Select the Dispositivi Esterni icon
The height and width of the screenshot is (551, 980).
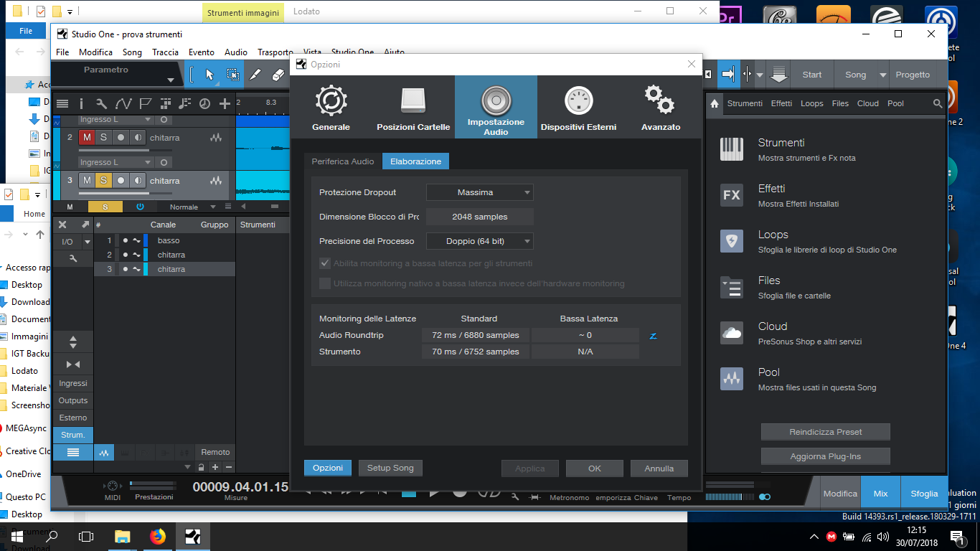(578, 108)
